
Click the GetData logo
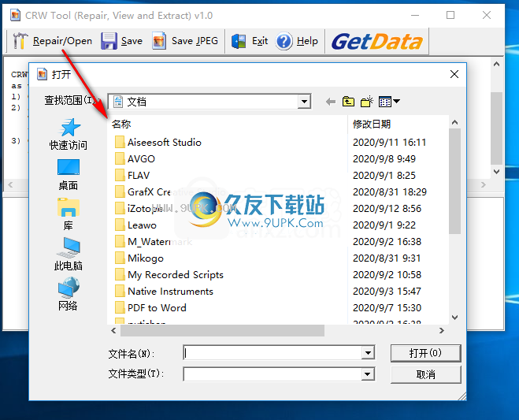(x=377, y=42)
